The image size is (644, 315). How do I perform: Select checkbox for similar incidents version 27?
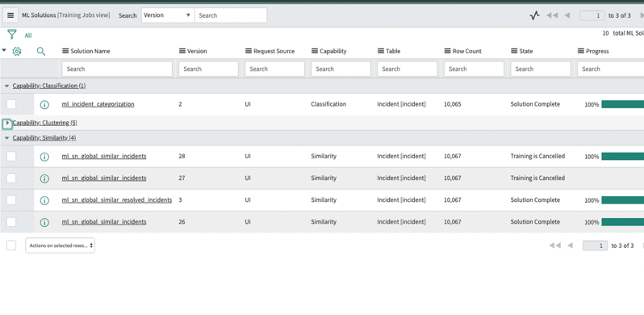11,178
